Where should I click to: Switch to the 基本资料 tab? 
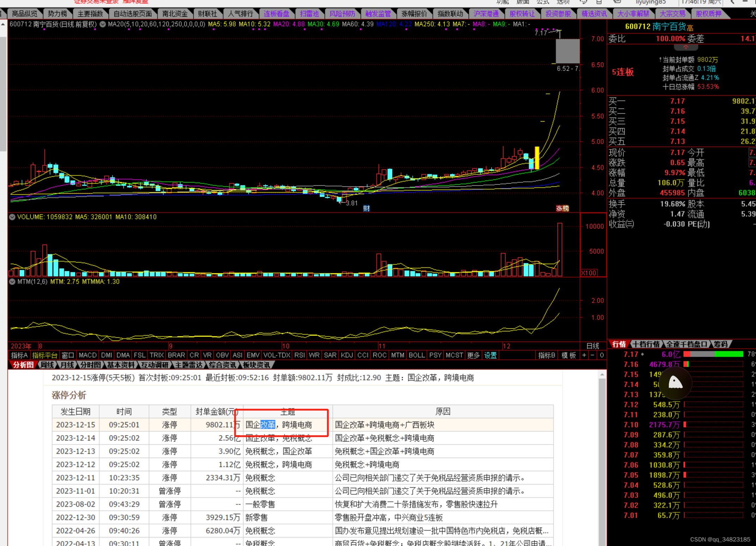tap(121, 365)
